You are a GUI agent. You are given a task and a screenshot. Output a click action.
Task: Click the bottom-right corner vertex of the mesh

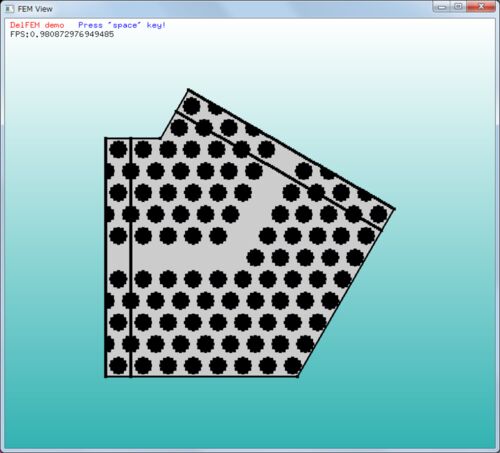[x=298, y=376]
